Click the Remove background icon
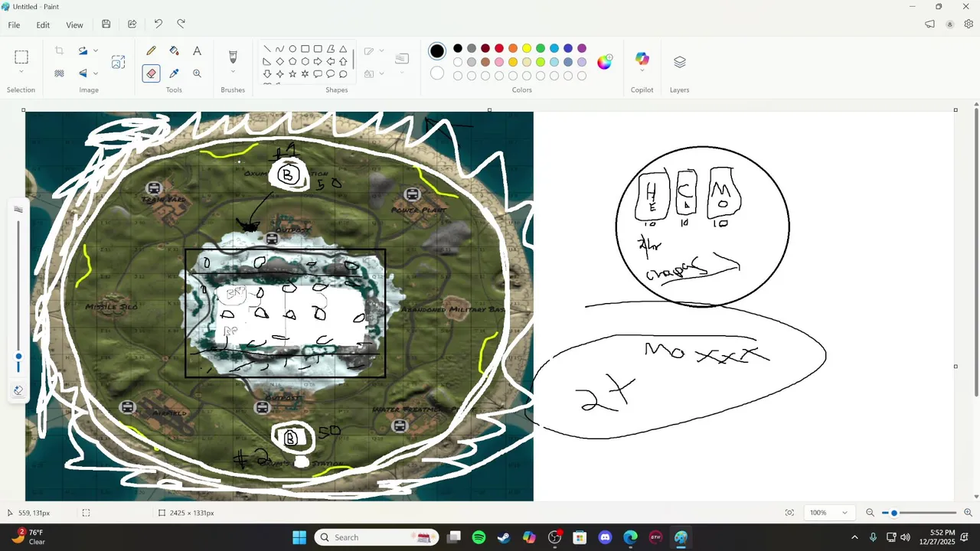This screenshot has width=980, height=551. click(59, 73)
